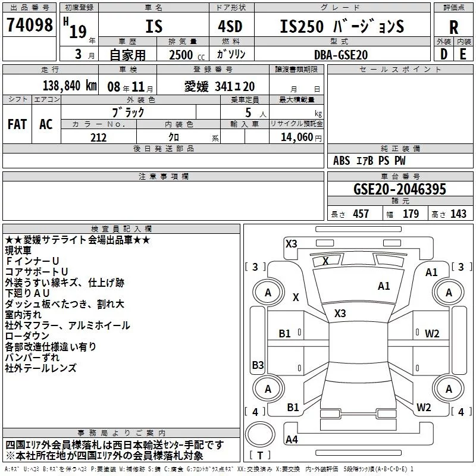Viewport: 476px width, 476px height.
Task: Click the 車台番号 header
Action: click(400, 176)
